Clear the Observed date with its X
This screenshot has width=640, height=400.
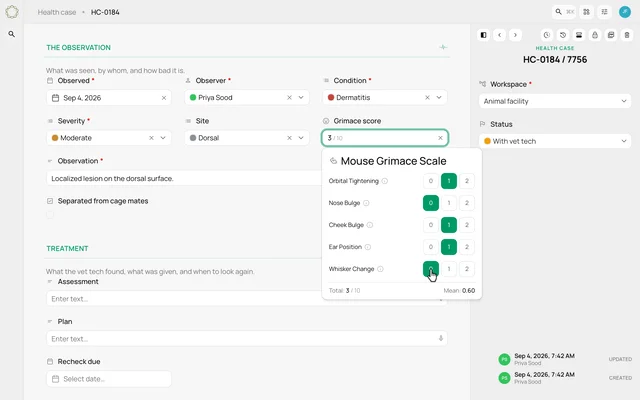(164, 98)
